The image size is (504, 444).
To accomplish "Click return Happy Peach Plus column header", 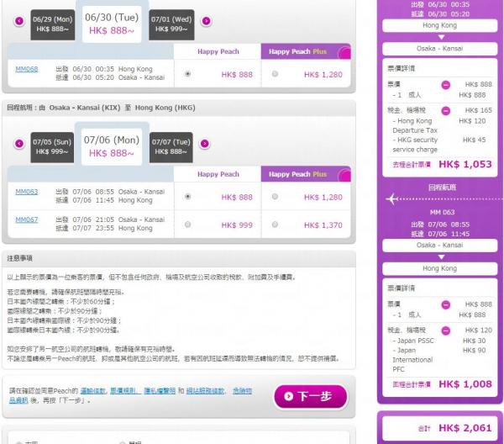I will tap(306, 174).
